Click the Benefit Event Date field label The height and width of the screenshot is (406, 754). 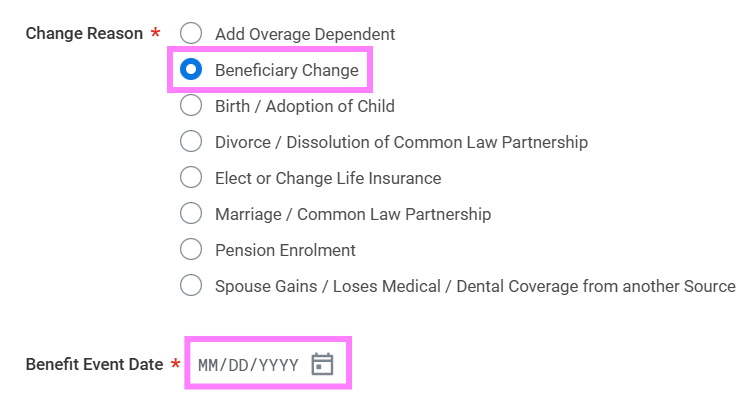94,364
